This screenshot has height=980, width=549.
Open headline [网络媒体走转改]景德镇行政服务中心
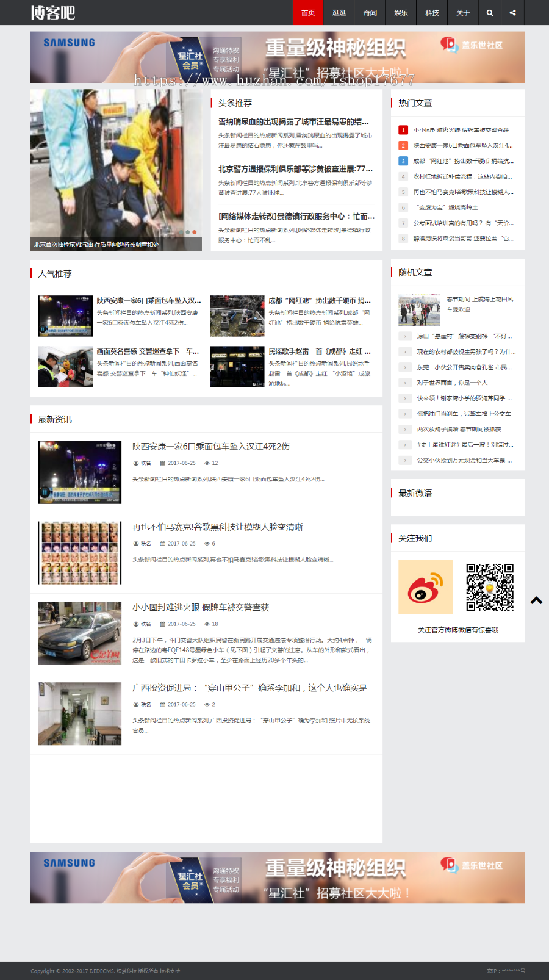pyautogui.click(x=296, y=216)
